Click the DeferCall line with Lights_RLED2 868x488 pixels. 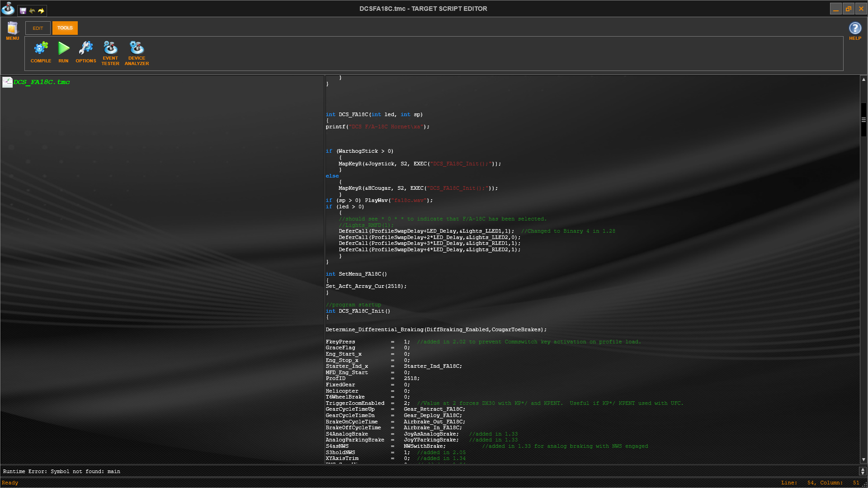click(x=429, y=250)
